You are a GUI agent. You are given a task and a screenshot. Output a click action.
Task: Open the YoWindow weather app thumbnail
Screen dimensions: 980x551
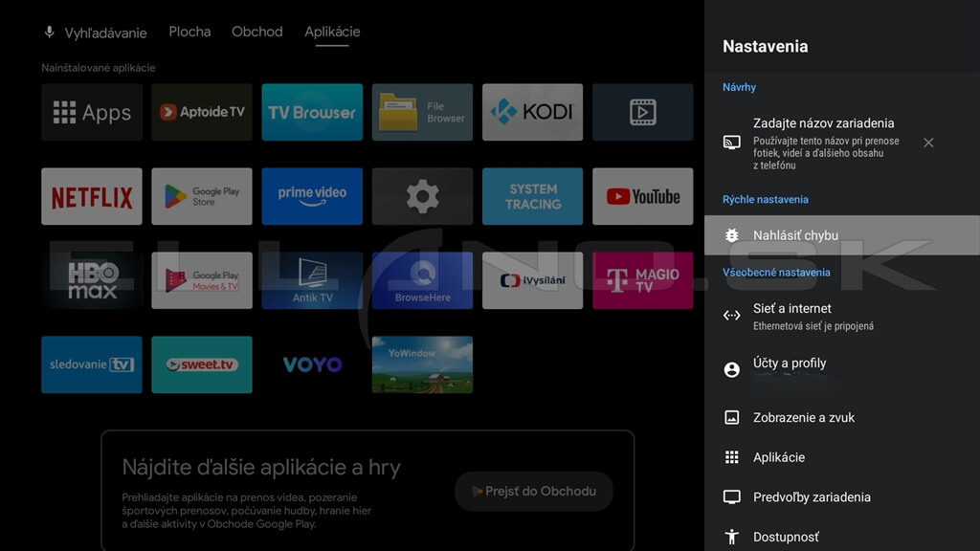pos(422,364)
